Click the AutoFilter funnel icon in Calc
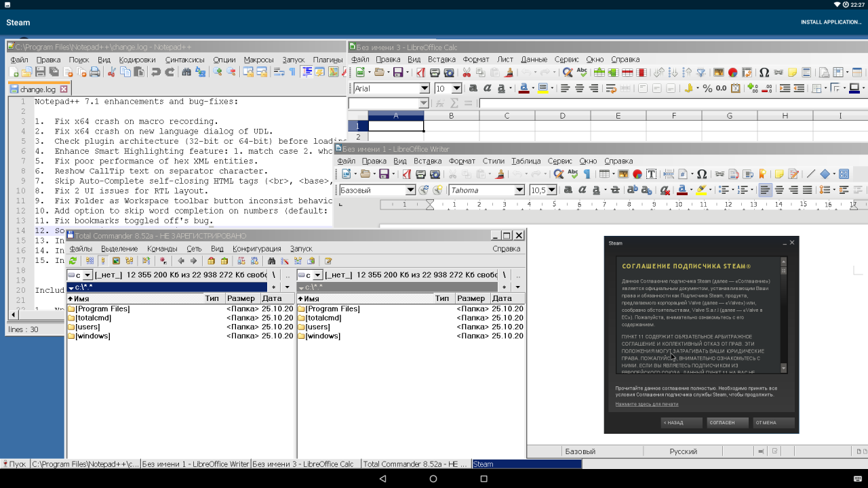The image size is (868, 488). coord(701,72)
